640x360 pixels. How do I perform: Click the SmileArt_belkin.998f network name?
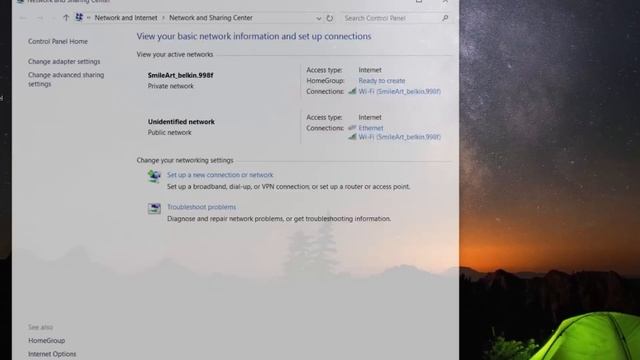(180, 75)
